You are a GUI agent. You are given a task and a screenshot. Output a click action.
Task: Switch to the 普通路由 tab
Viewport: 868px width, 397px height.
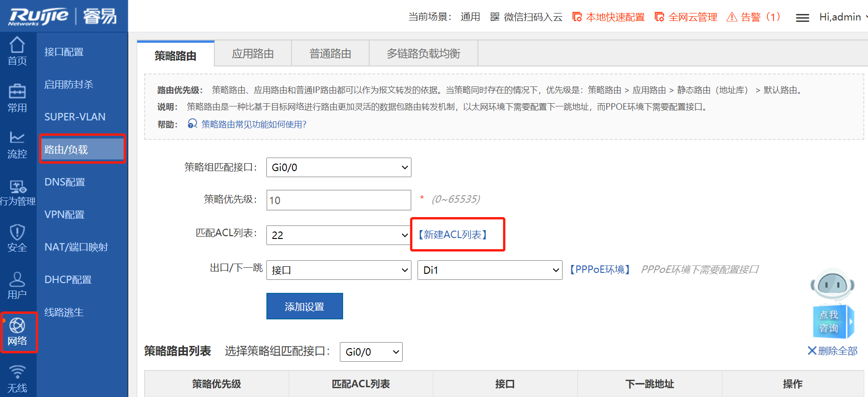pyautogui.click(x=331, y=53)
